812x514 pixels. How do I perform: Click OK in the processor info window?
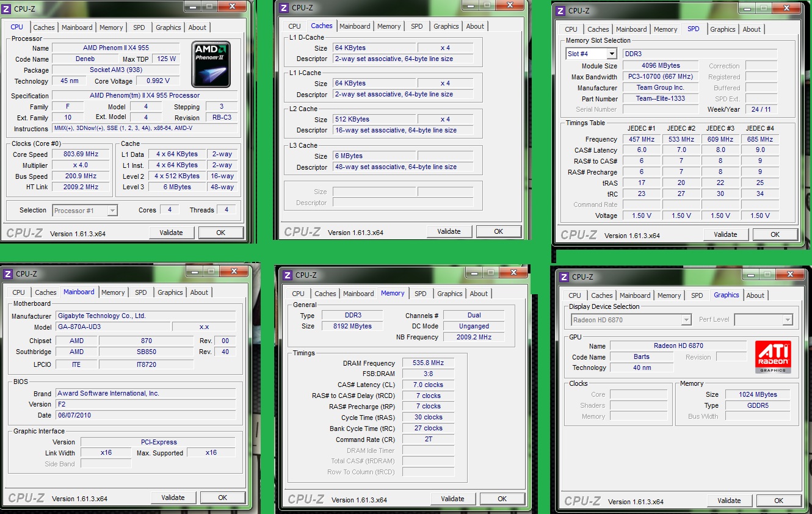click(221, 233)
